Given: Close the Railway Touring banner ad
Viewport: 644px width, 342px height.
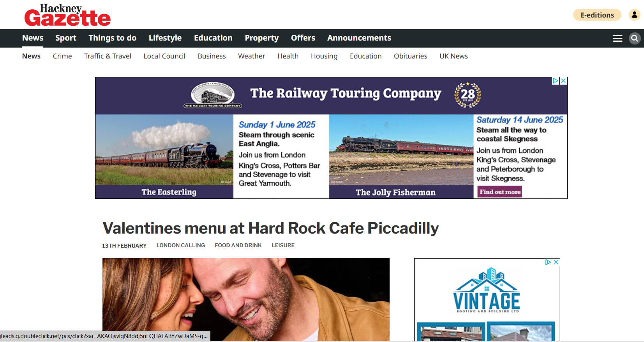Looking at the screenshot, I should (563, 81).
